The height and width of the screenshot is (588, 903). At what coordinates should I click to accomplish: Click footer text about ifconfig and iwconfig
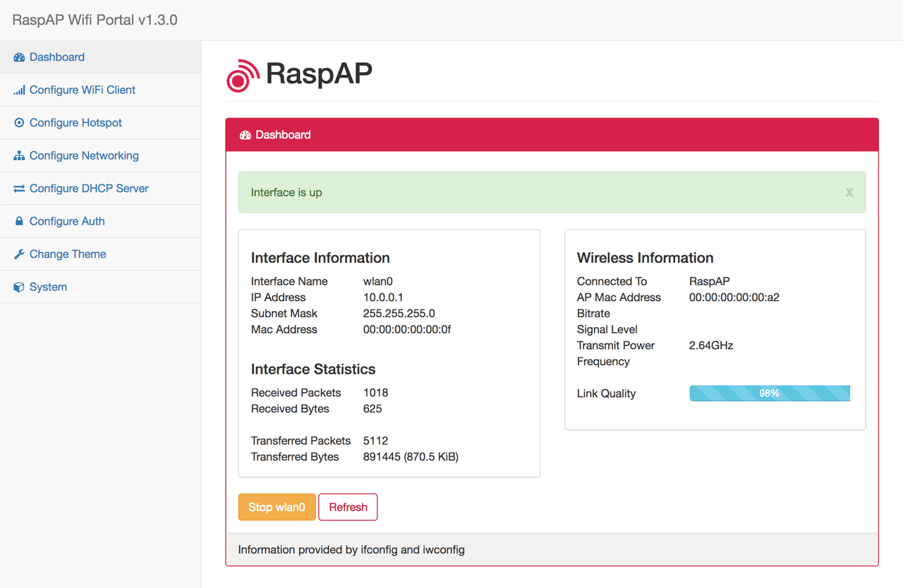(351, 549)
